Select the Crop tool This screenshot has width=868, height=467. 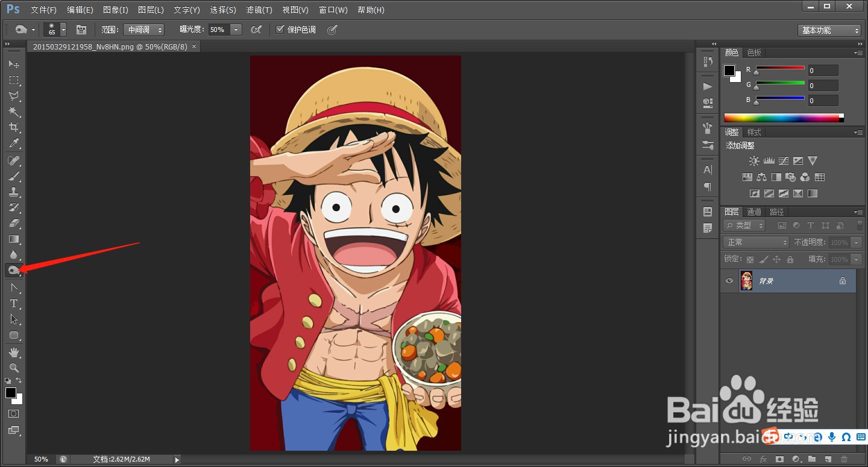pyautogui.click(x=14, y=127)
